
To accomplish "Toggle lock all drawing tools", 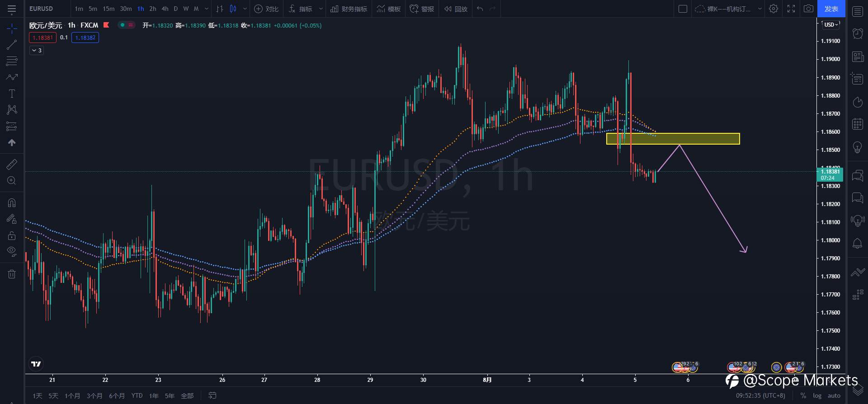I will point(12,235).
